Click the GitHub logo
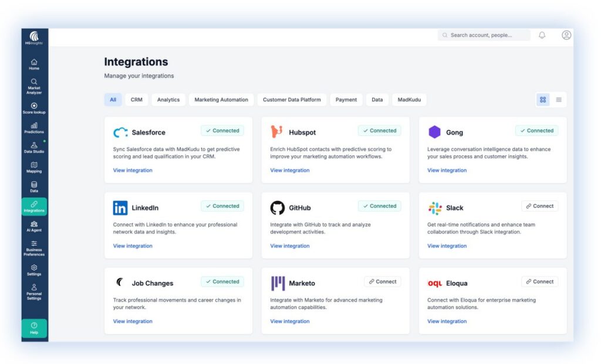This screenshot has height=364, width=601. point(278,208)
